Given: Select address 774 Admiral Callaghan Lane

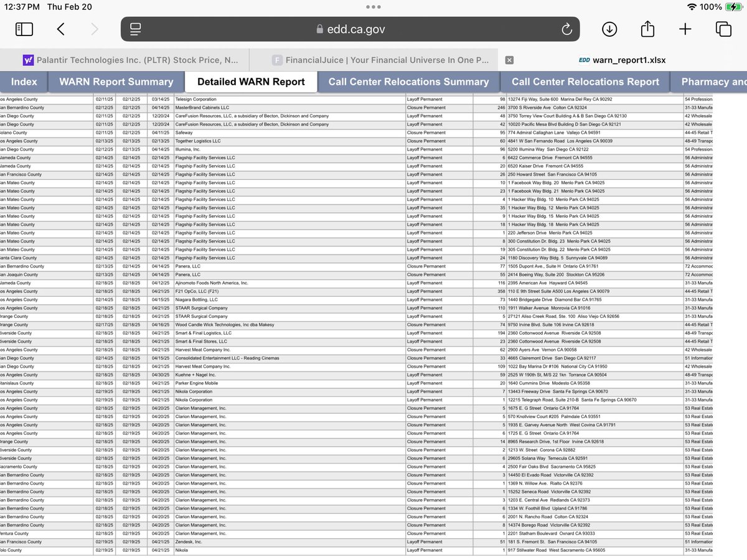Looking at the screenshot, I should pos(594,133).
